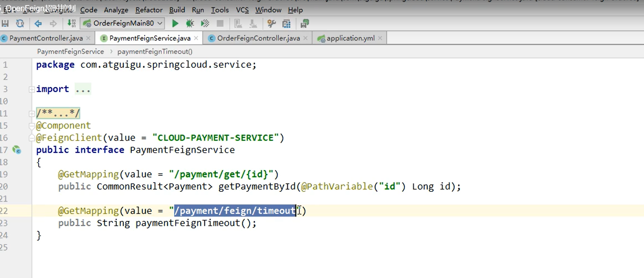Click the "/payment/get/{id}" string
Screen dimensions: 644x278
click(221, 174)
